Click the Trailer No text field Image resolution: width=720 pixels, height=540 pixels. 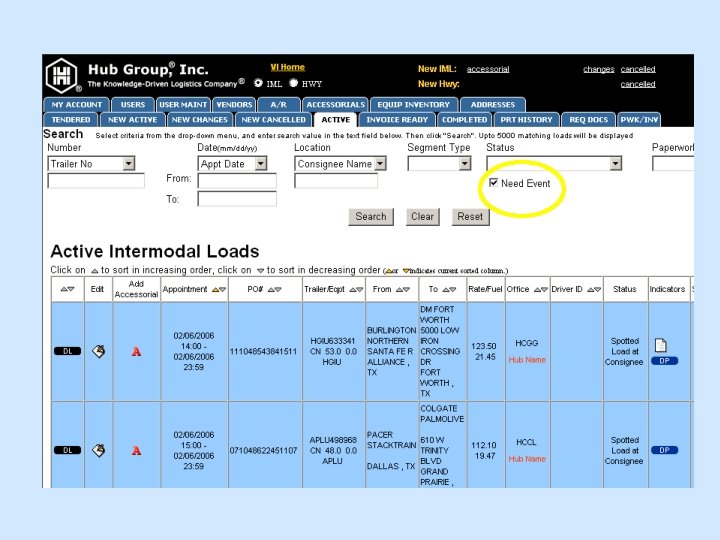click(96, 181)
